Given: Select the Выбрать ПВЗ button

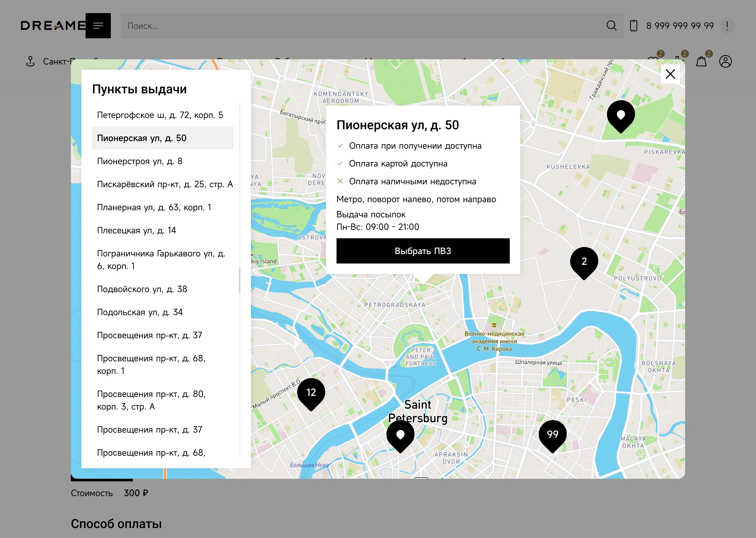Looking at the screenshot, I should click(x=423, y=250).
